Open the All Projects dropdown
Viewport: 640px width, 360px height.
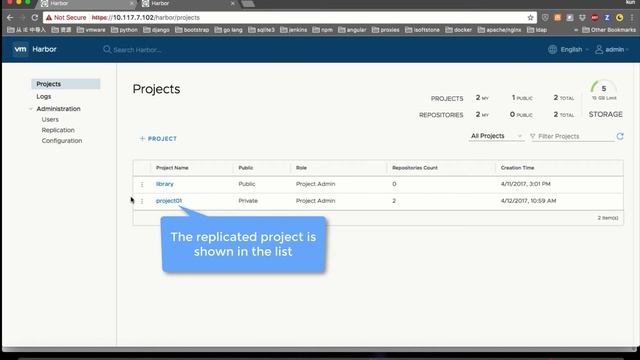click(496, 136)
